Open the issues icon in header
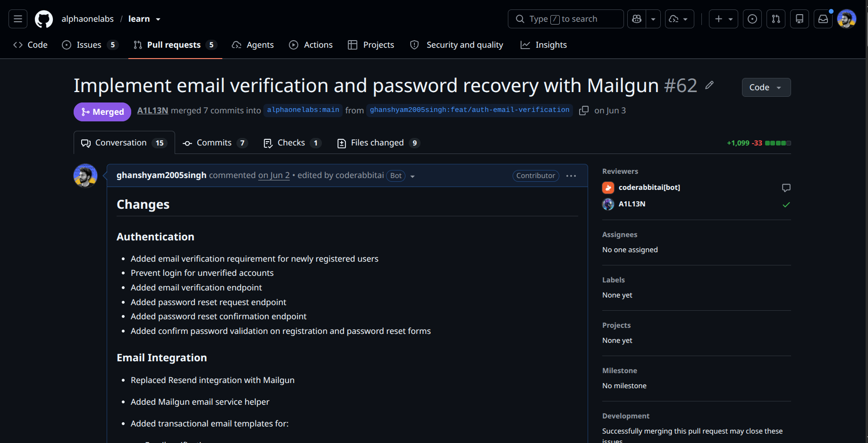868x443 pixels. tap(752, 19)
